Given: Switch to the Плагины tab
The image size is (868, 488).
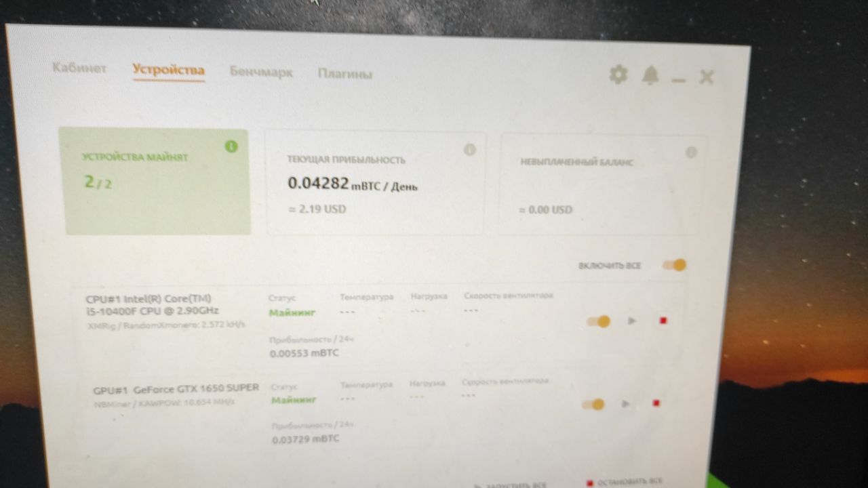Looking at the screenshot, I should pyautogui.click(x=344, y=73).
